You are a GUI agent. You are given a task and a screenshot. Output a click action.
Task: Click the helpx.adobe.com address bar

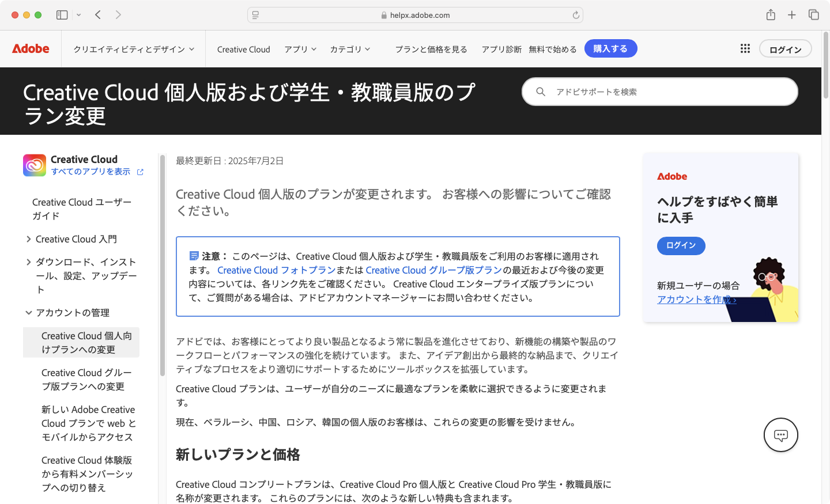(415, 15)
